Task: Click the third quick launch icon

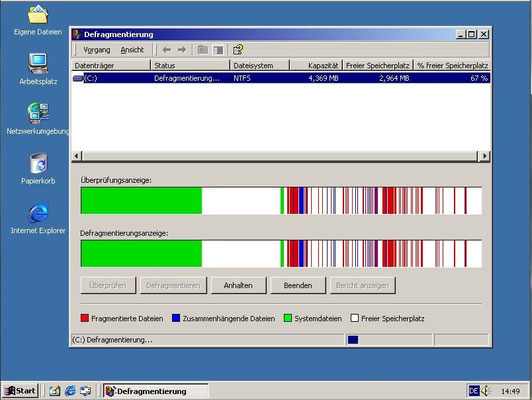Action: (86, 391)
